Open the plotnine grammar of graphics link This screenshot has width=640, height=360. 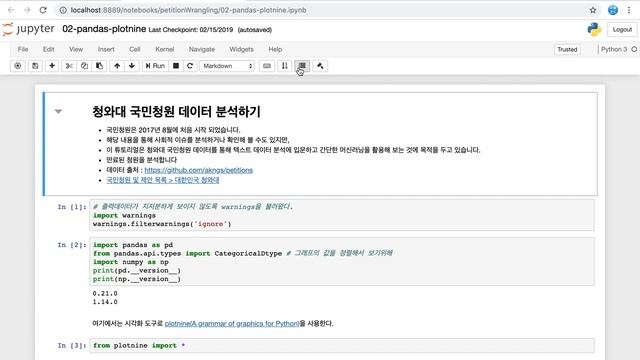232,323
